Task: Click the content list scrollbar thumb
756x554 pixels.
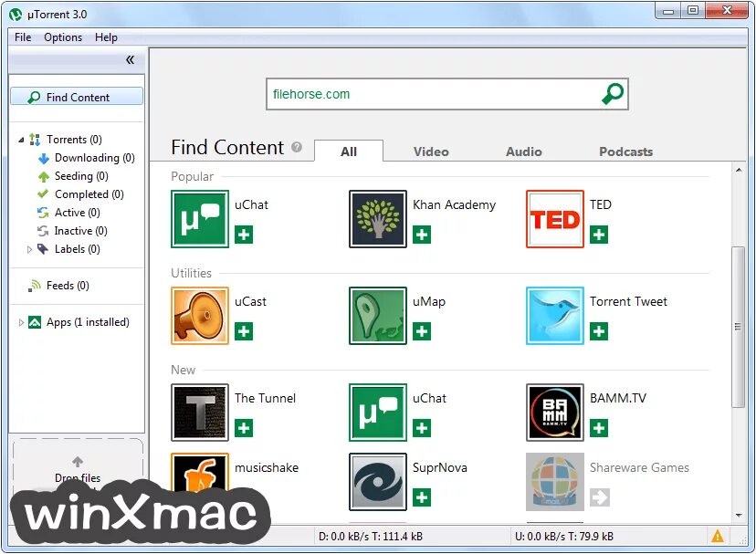Action: (x=738, y=327)
